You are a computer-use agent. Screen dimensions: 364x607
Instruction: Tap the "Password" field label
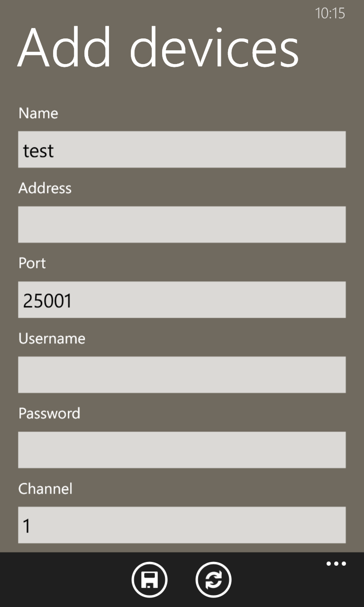49,413
